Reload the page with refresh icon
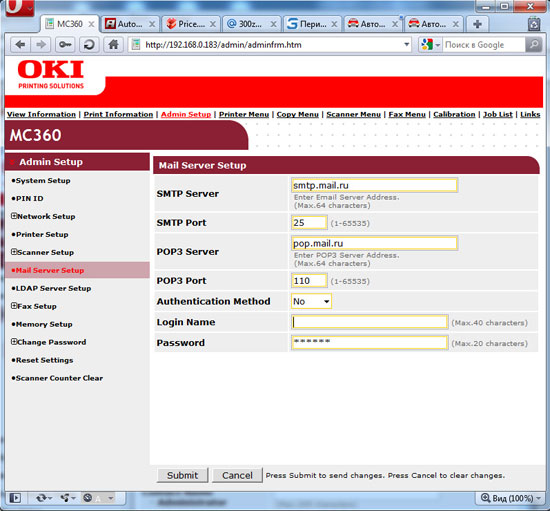This screenshot has height=511, width=550. 89,45
